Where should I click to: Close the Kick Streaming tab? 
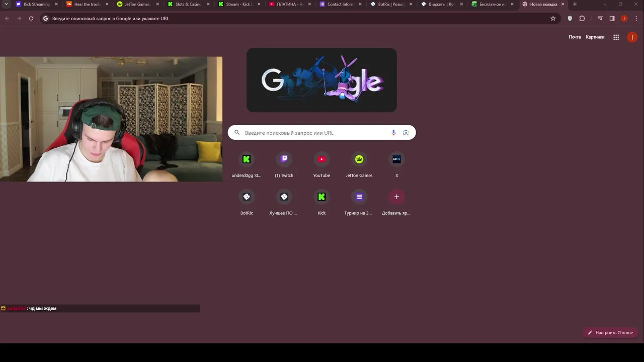[56, 4]
